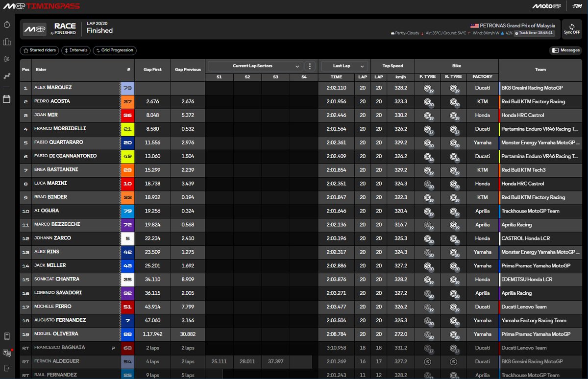
Task: Open the feedback chat icon with red dot
Action: [x=7, y=353]
